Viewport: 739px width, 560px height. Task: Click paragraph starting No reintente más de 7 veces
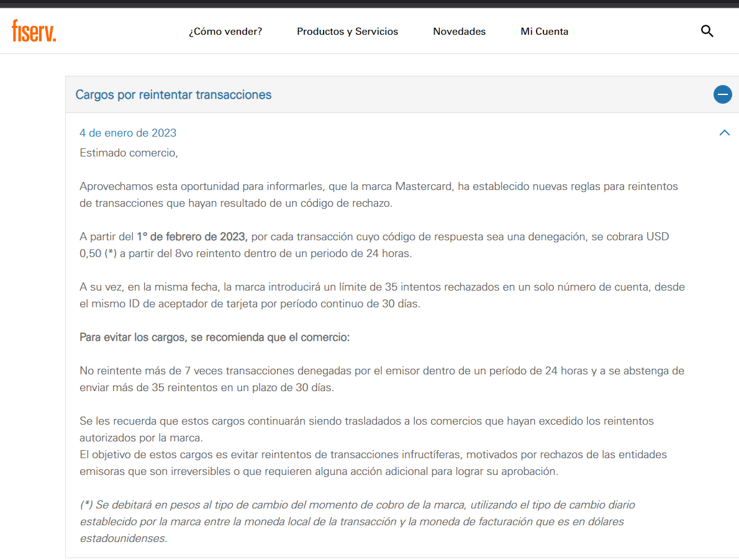point(382,379)
